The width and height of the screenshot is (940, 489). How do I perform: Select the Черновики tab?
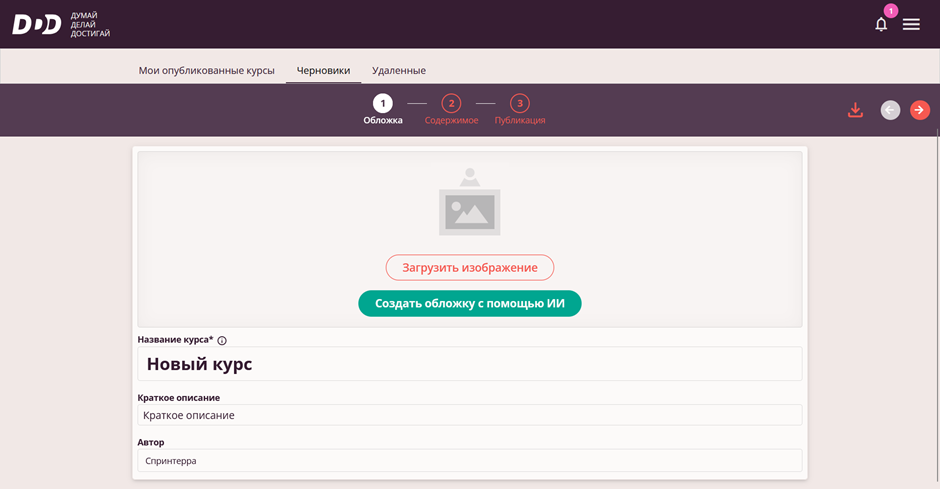[323, 70]
